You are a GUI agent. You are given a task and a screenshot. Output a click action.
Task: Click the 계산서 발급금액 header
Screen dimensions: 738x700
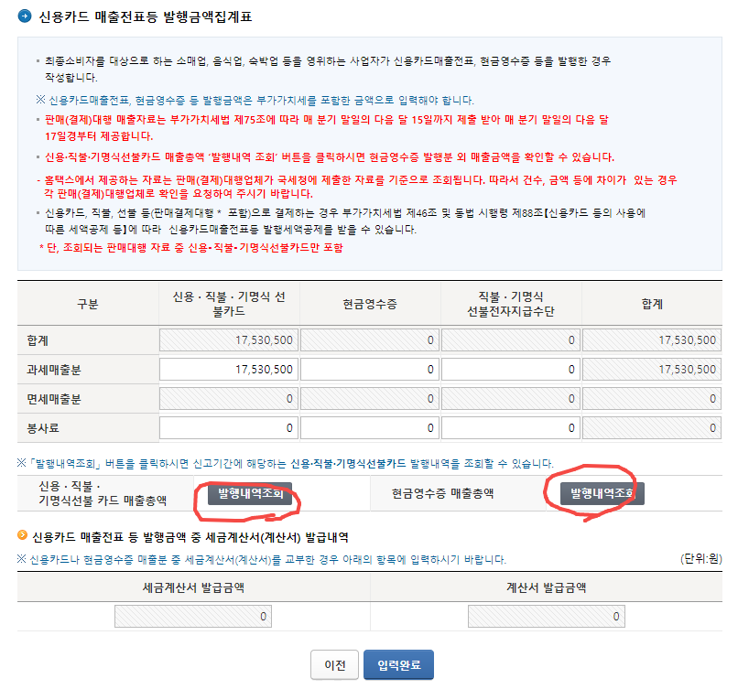546,587
